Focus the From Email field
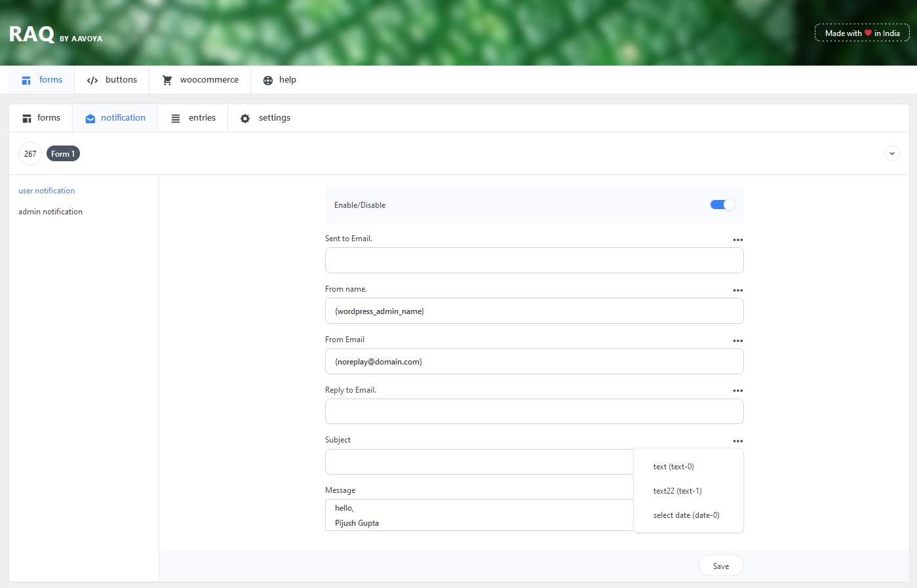Viewport: 917px width, 588px height. tap(534, 361)
